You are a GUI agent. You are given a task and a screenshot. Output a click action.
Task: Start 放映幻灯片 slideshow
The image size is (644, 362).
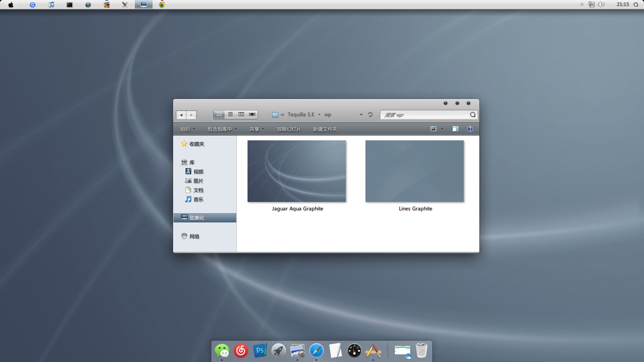289,129
